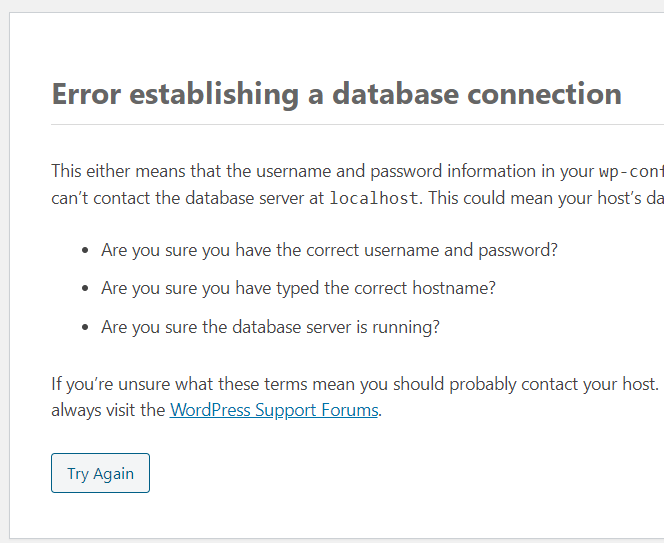The height and width of the screenshot is (543, 664).
Task: Click the database server is running question
Action: click(x=270, y=326)
